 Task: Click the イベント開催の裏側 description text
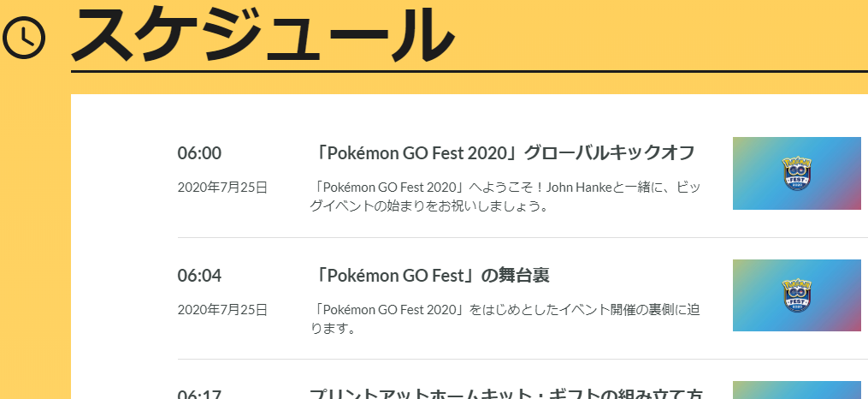click(505, 319)
